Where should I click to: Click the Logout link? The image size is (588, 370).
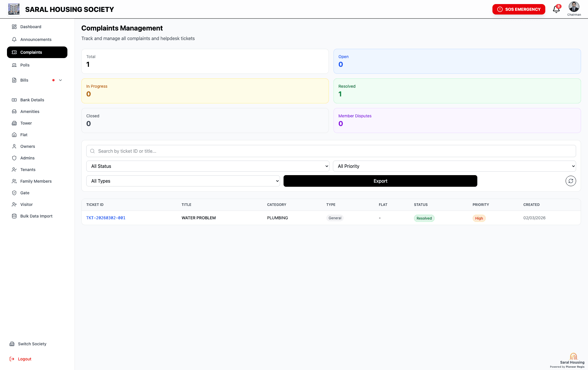[x=24, y=359]
